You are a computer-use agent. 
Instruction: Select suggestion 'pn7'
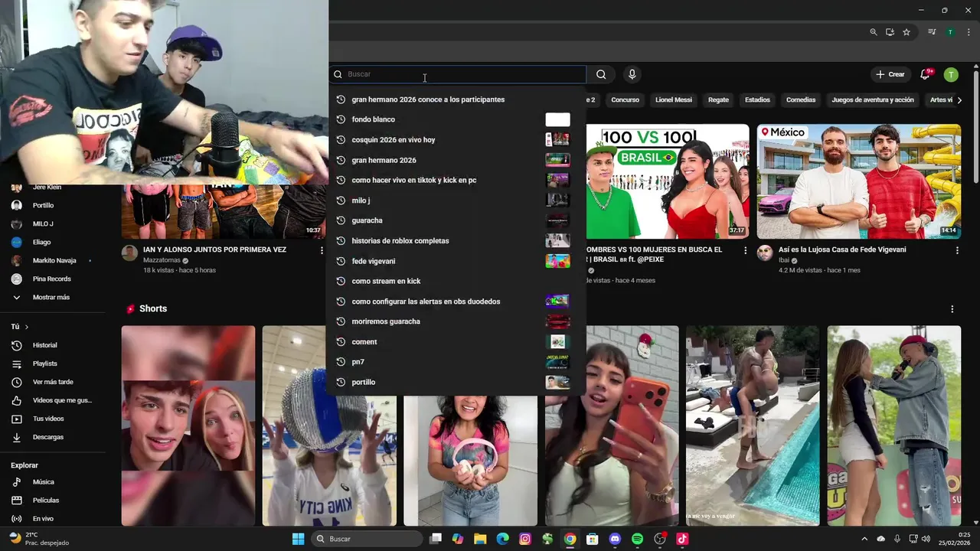point(456,362)
